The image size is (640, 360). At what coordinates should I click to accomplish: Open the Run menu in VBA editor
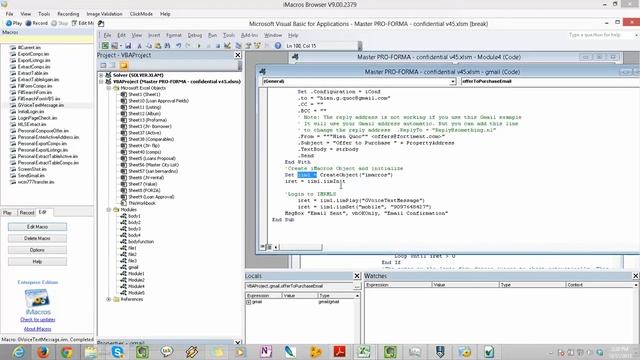coord(212,35)
